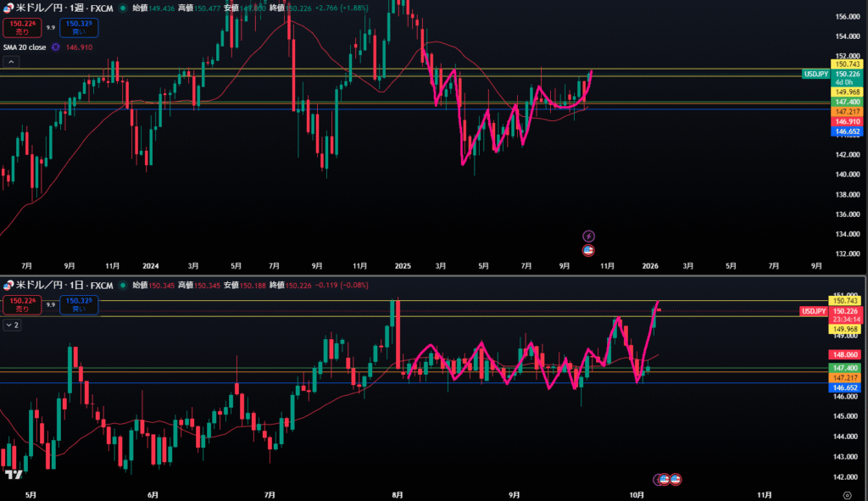Click the SMA 20 indicator settings icon

(56, 47)
